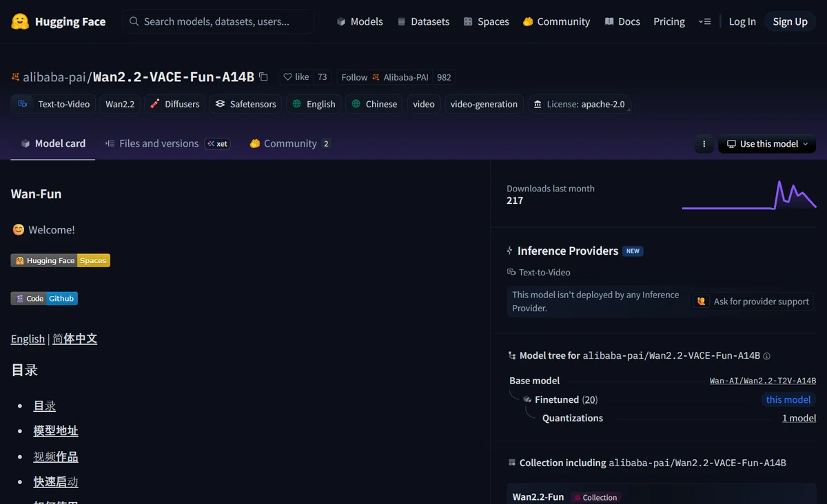Open the alibaba-pai organization link
This screenshot has height=504, width=827.
click(54, 77)
